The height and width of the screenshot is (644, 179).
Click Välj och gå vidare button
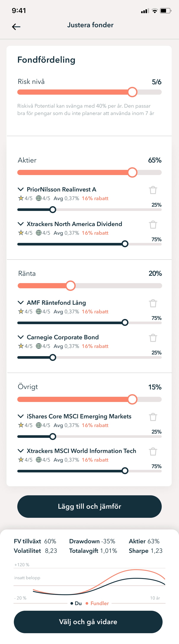point(88,622)
